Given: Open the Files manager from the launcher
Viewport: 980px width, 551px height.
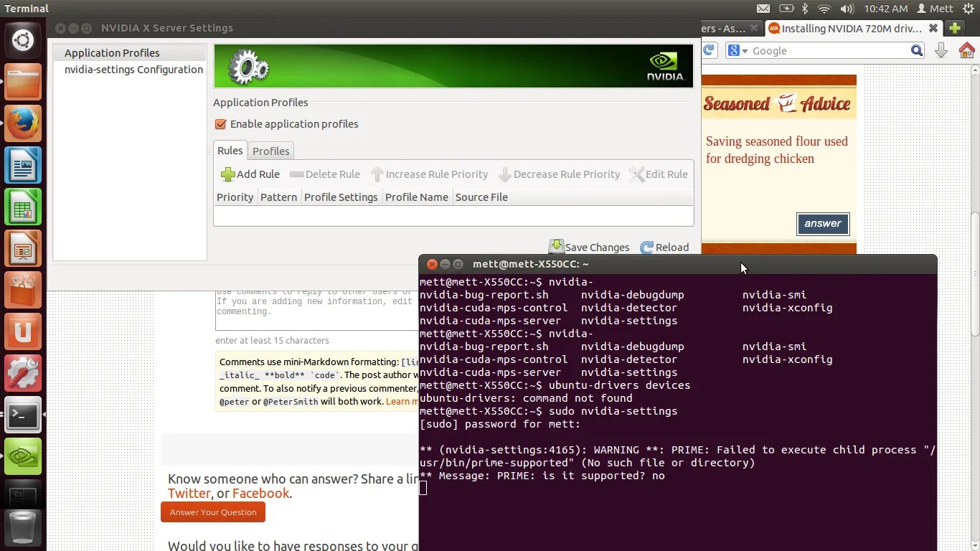Looking at the screenshot, I should click(23, 83).
